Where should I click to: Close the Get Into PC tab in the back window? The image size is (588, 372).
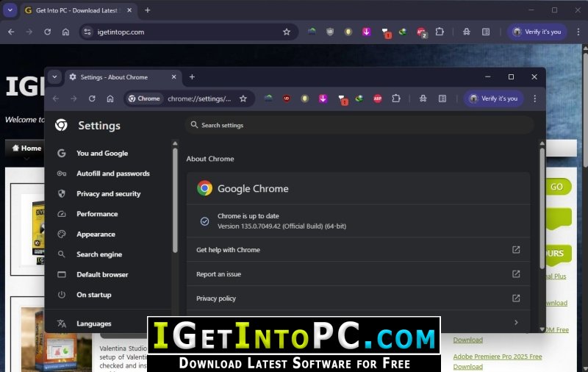[x=129, y=10]
